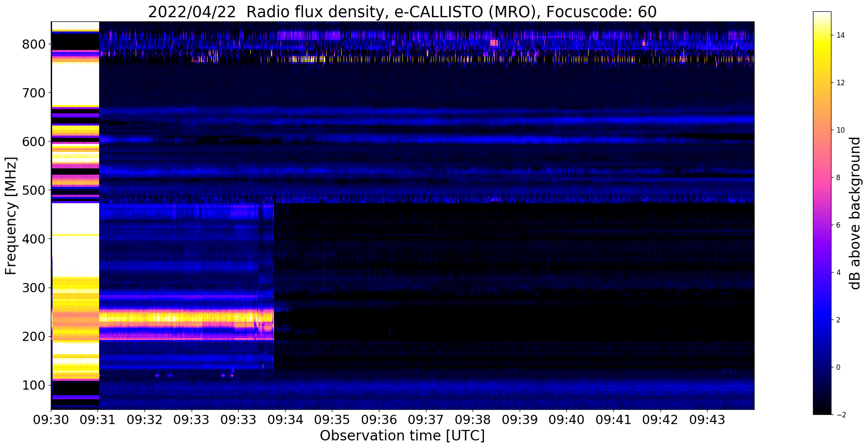The width and height of the screenshot is (868, 448).
Task: Click the 09:40 time tick label
Action: 567,420
